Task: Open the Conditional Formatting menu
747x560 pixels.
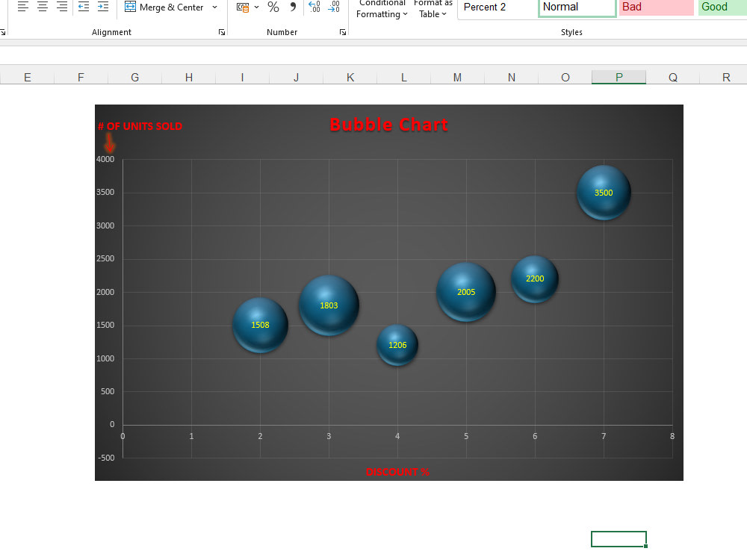Action: [x=382, y=9]
